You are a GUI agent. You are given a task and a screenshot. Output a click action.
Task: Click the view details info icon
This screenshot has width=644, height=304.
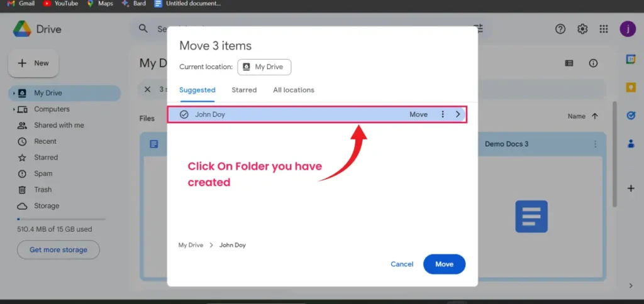point(592,63)
